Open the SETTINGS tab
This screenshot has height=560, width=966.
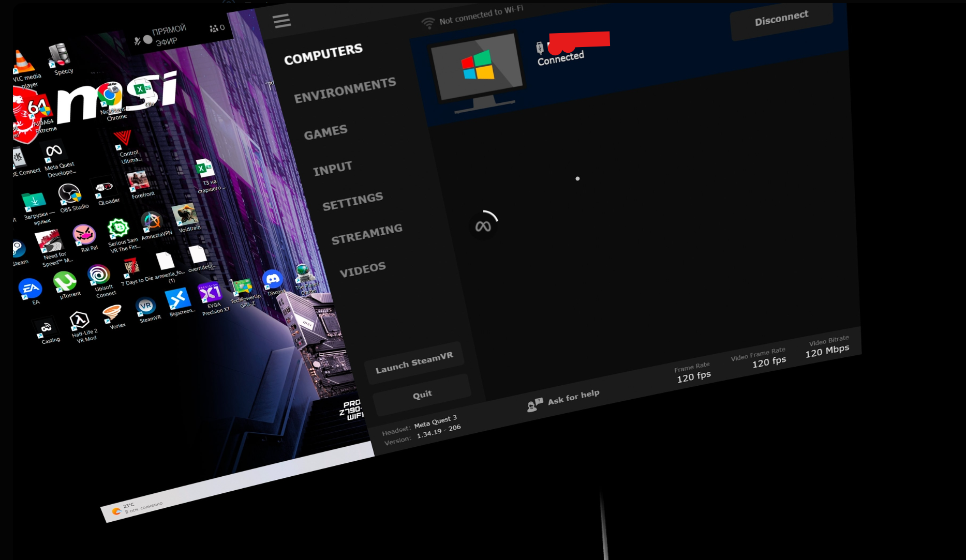tap(353, 201)
